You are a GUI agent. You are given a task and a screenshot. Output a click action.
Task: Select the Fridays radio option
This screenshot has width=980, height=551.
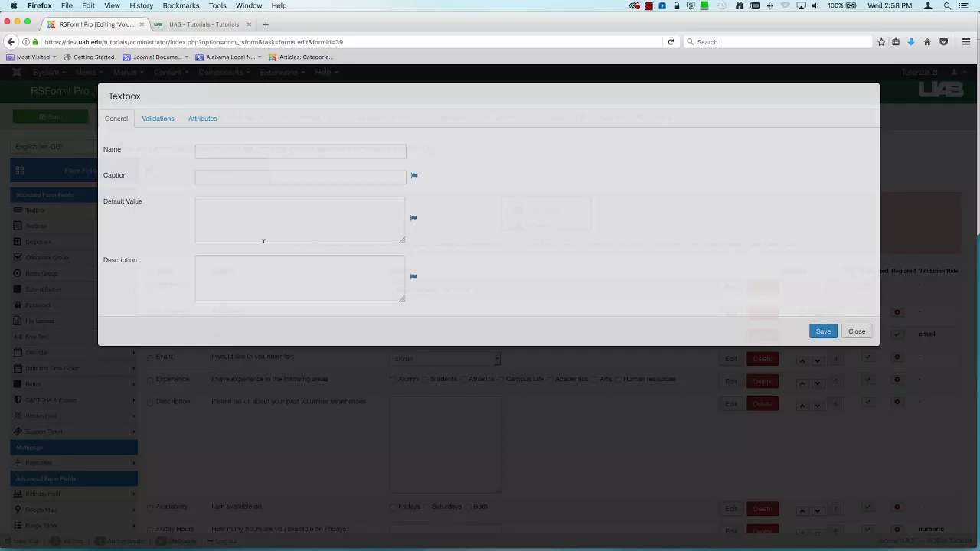coord(394,507)
